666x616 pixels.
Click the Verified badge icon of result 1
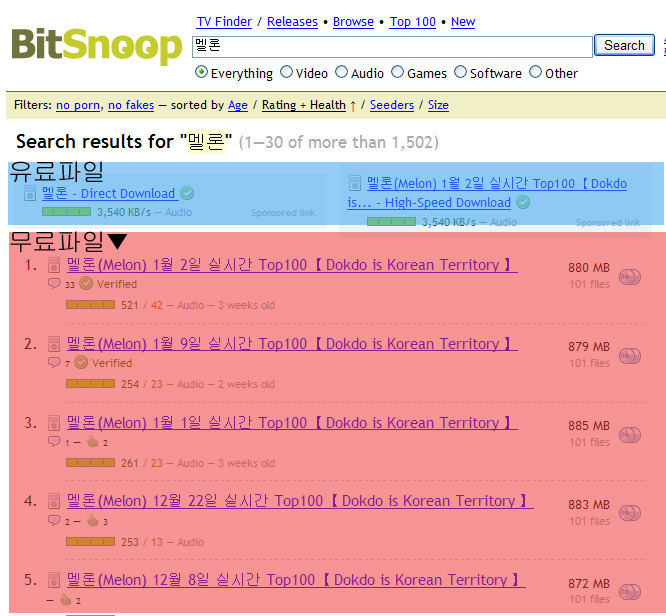86,283
